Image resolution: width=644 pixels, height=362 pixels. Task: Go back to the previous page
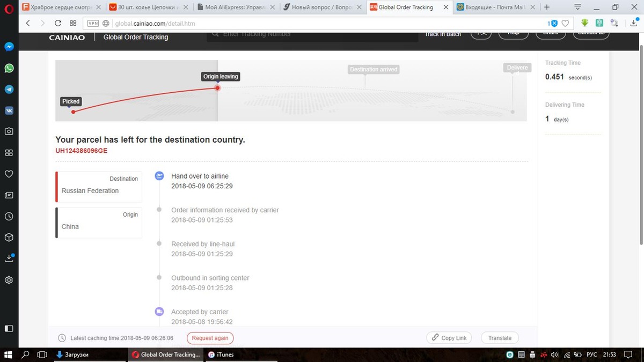(28, 24)
